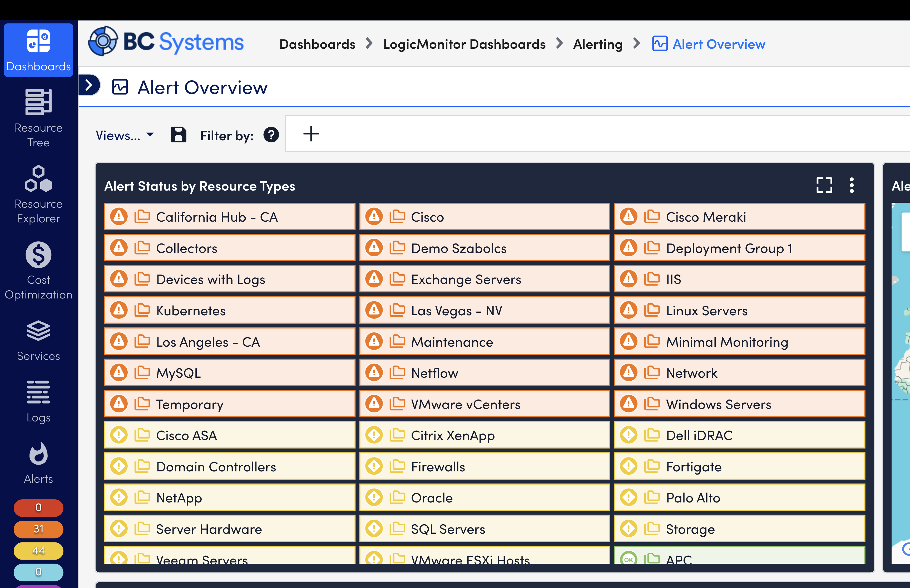Open the Logs sidebar section
The width and height of the screenshot is (910, 588).
tap(38, 402)
